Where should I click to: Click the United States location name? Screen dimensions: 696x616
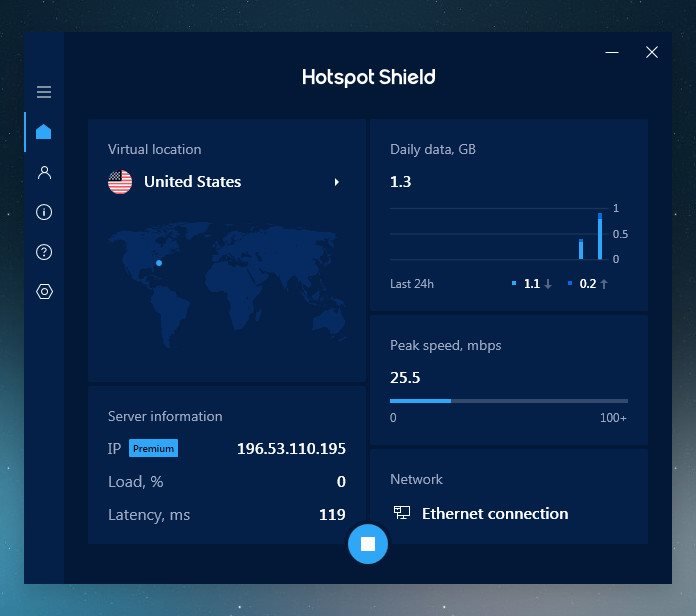point(192,182)
